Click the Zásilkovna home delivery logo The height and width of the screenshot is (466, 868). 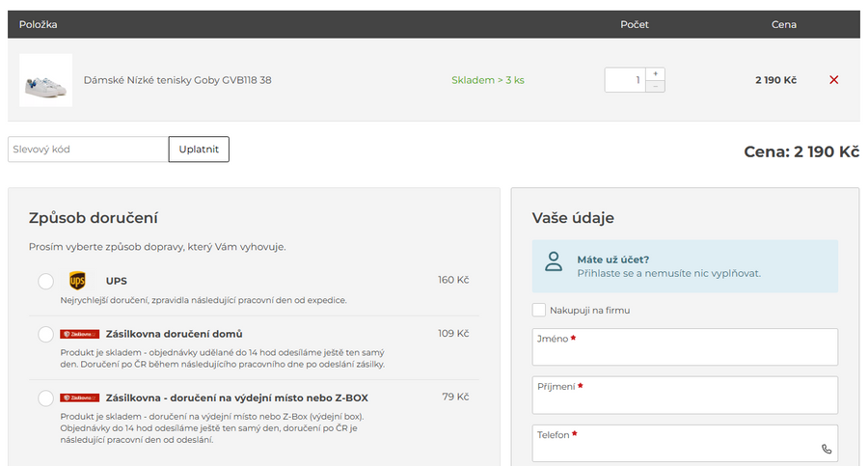coord(79,334)
